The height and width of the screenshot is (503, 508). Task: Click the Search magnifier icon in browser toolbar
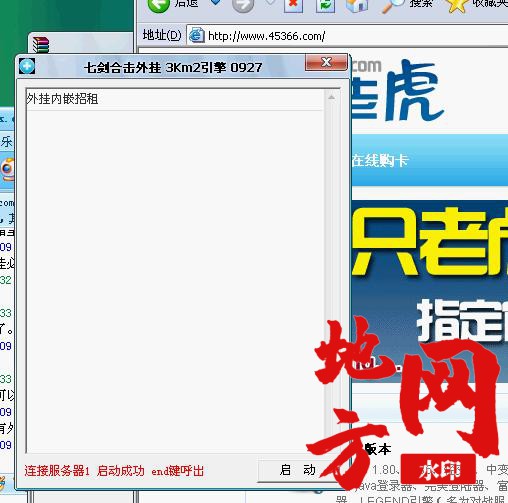click(393, 5)
